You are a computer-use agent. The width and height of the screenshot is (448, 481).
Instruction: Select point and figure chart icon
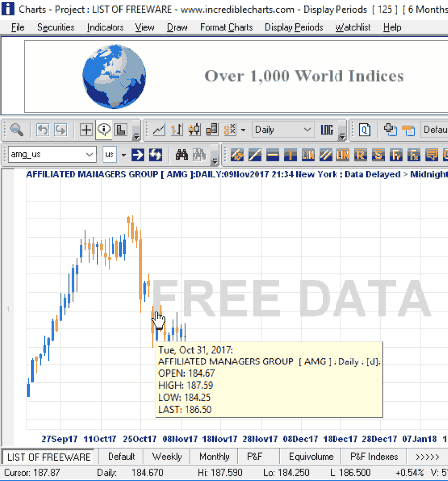coord(230,130)
